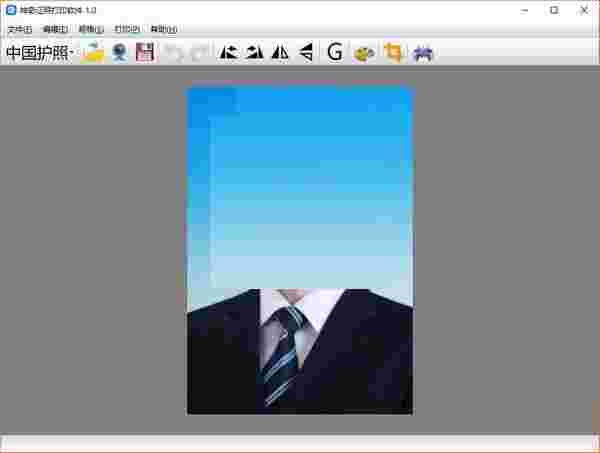
Task: Open the colour palette adjustment icon
Action: click(364, 53)
